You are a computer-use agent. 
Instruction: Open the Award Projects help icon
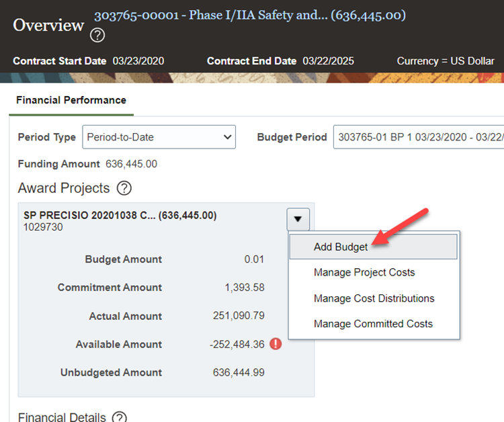124,188
